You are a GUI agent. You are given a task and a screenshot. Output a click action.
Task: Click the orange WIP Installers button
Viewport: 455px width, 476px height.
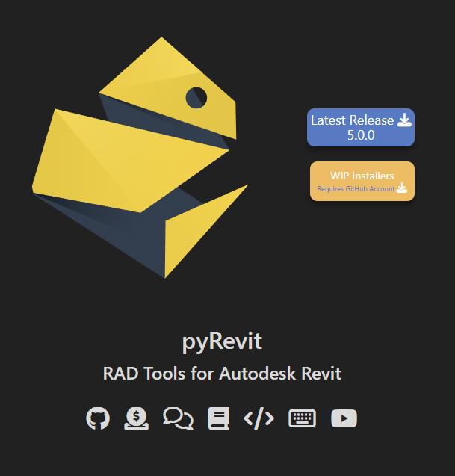[x=362, y=182]
